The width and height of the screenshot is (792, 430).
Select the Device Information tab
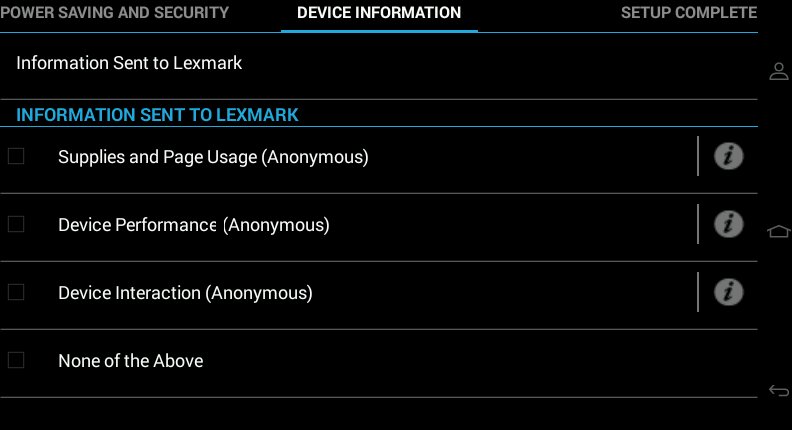[379, 13]
